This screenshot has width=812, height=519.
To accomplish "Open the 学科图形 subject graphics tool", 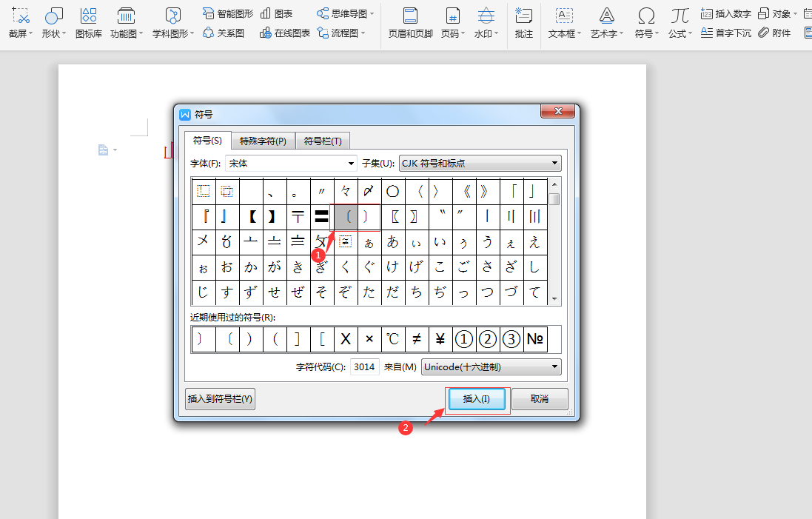I will 173,23.
